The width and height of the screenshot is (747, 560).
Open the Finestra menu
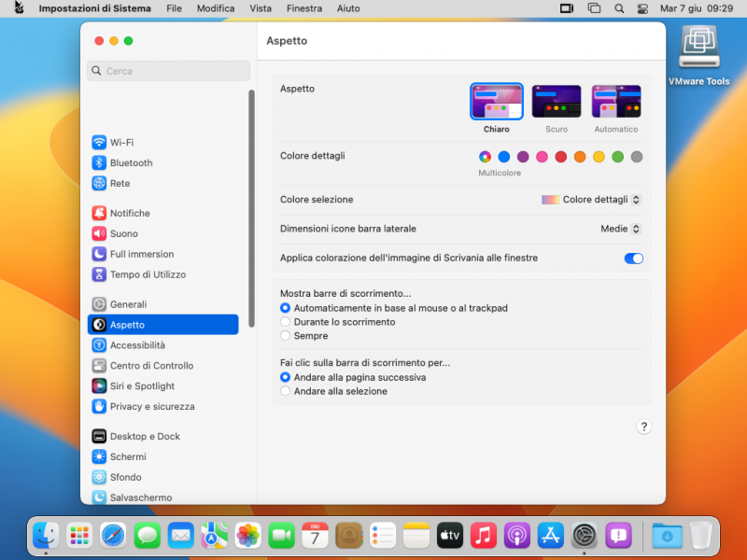pyautogui.click(x=303, y=8)
